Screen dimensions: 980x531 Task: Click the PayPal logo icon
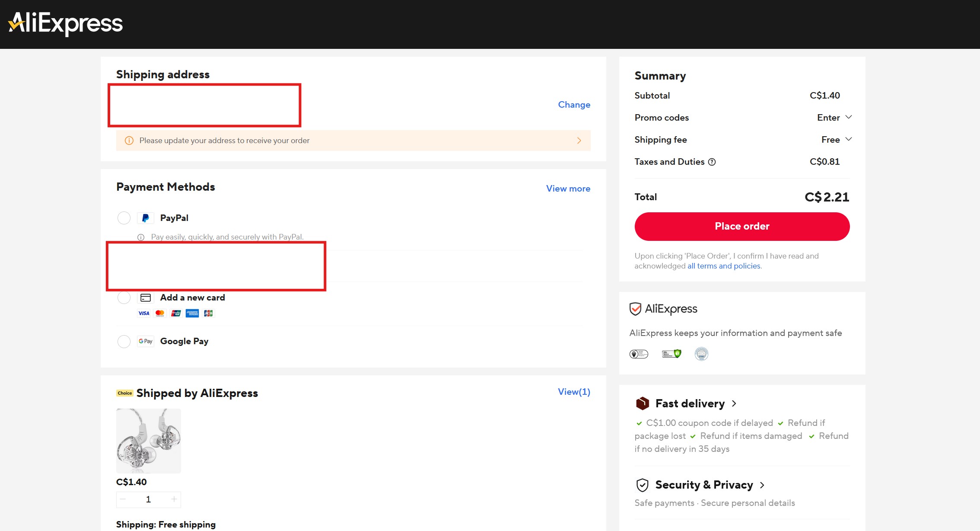[x=146, y=218]
